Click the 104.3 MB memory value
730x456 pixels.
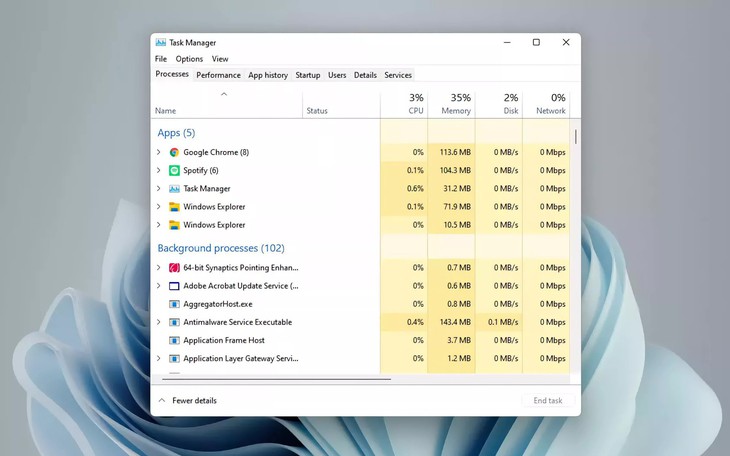(x=455, y=170)
